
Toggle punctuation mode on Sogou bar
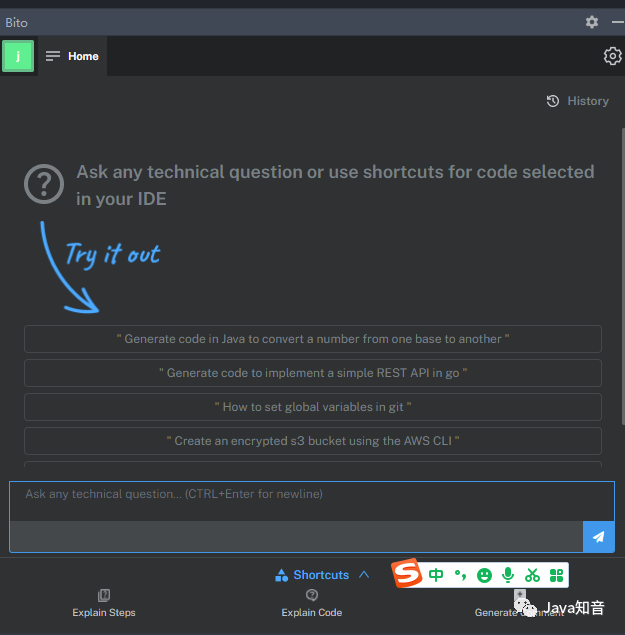(460, 575)
